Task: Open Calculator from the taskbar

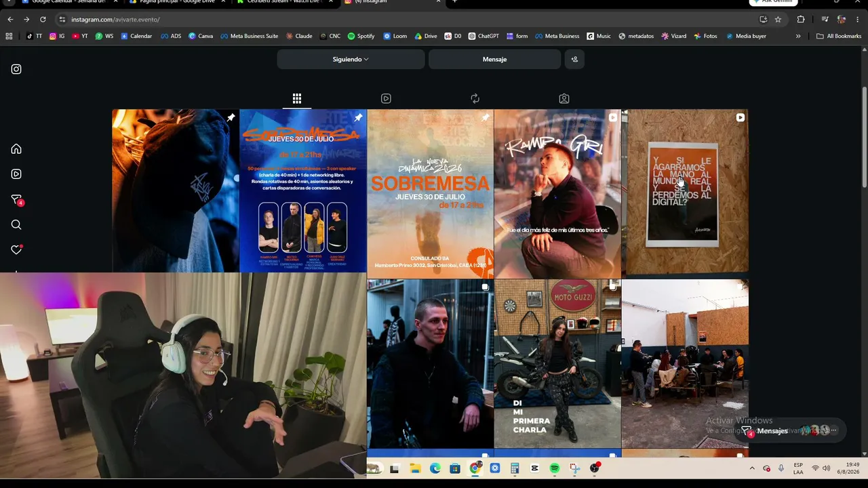Action: click(515, 468)
